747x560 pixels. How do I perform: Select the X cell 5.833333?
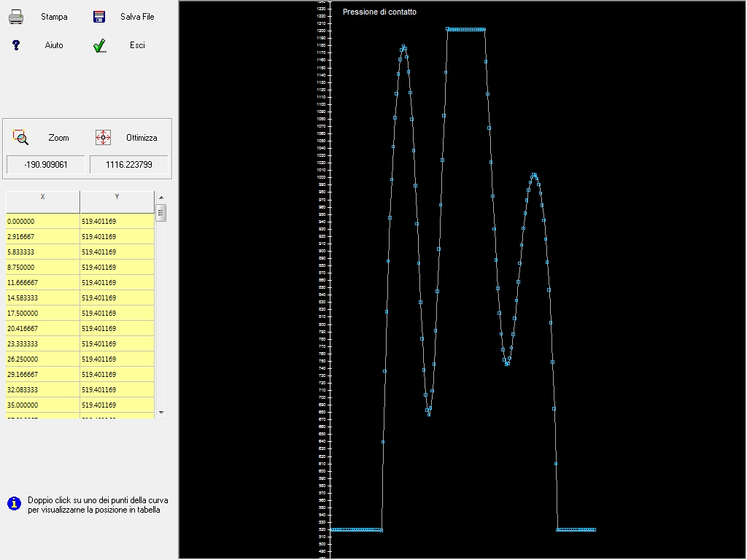pos(43,252)
